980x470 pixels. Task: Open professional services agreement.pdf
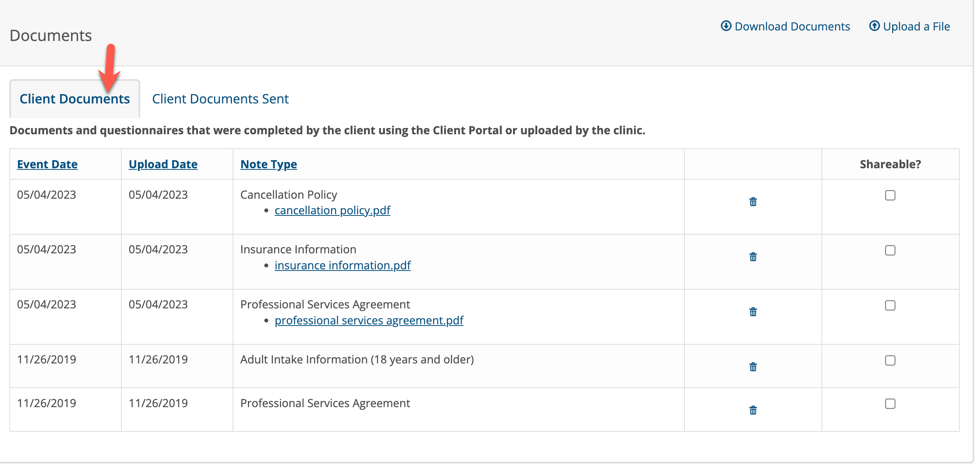(369, 320)
